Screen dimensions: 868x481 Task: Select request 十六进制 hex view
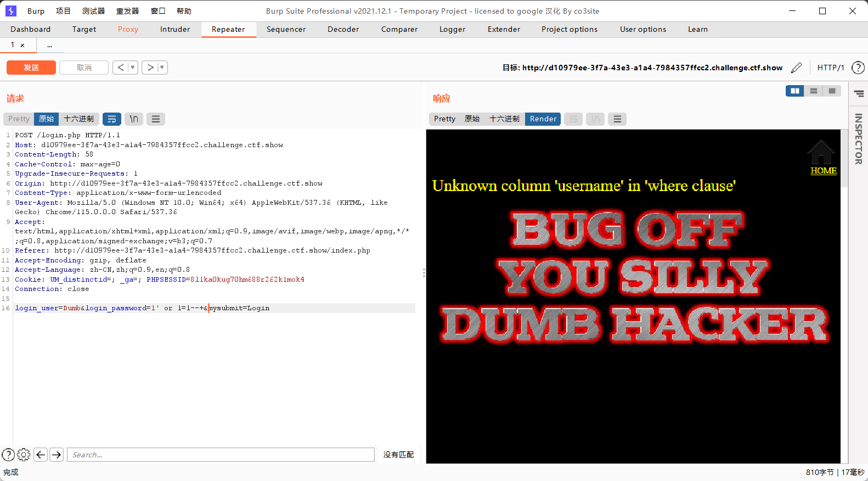[78, 119]
